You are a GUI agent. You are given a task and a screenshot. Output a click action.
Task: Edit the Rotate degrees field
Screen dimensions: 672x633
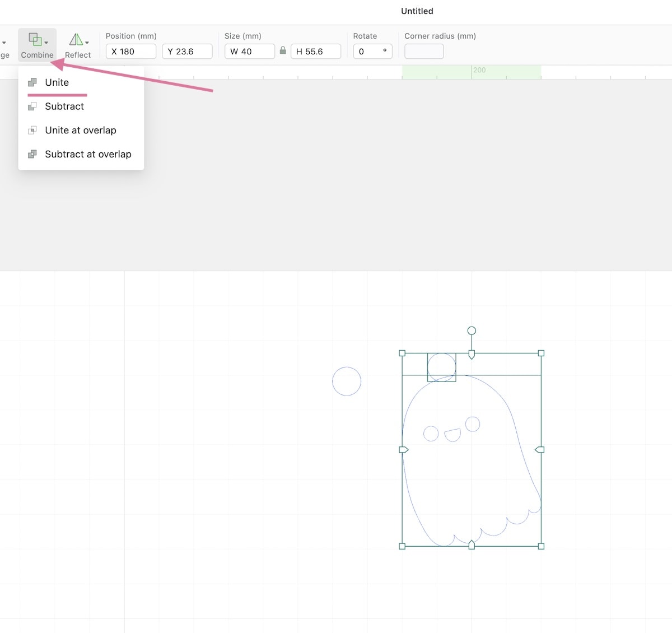pos(372,52)
